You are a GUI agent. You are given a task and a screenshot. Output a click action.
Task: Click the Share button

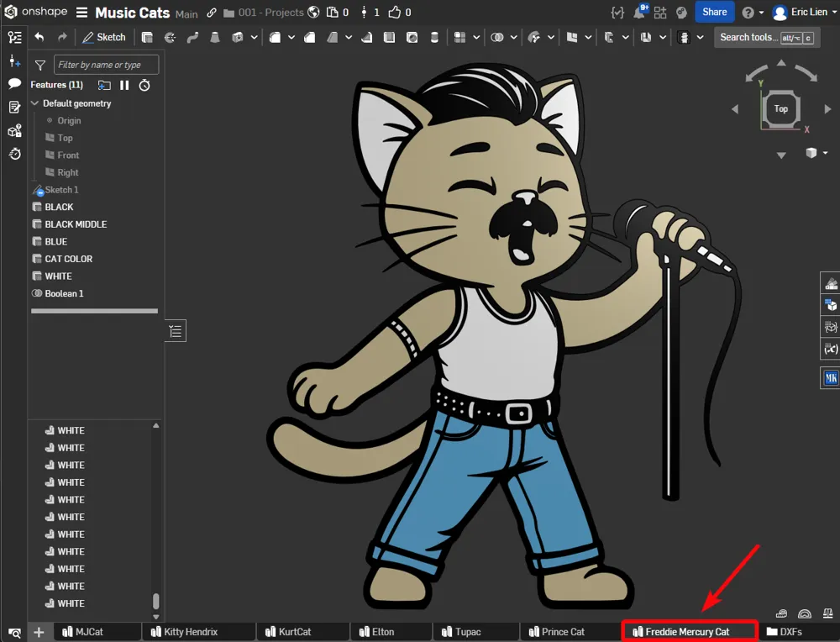click(x=714, y=12)
